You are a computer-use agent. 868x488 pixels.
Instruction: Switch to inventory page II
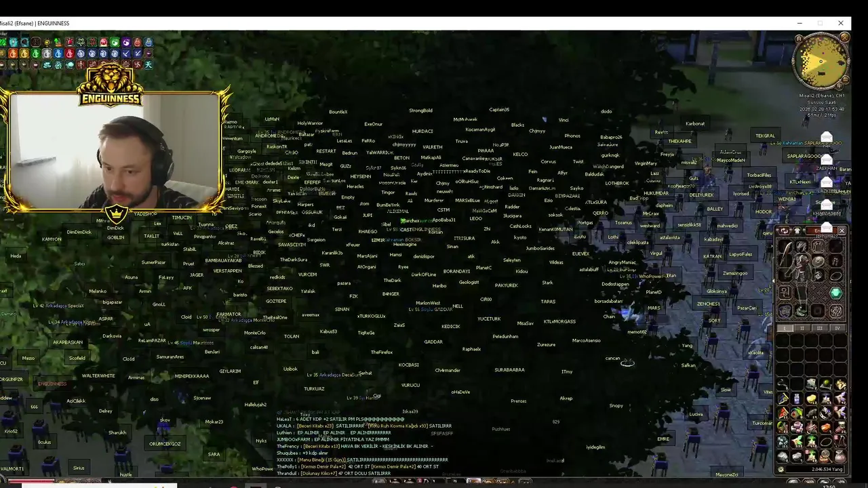802,327
